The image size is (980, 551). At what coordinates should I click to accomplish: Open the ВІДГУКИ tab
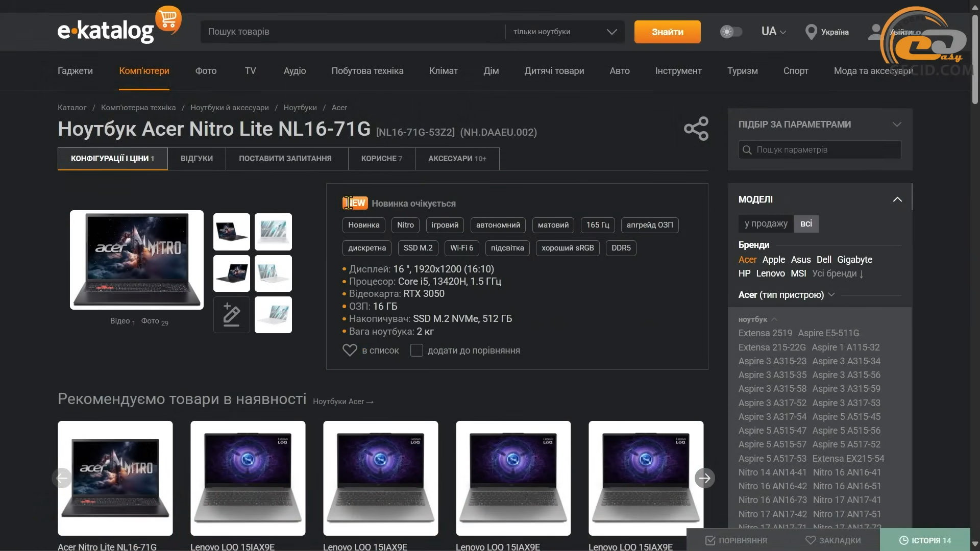pos(197,159)
